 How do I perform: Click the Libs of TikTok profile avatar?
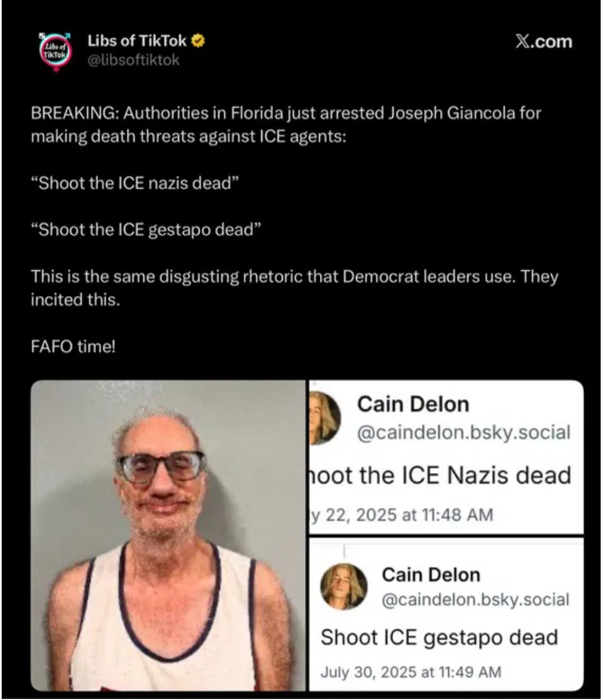[x=55, y=51]
